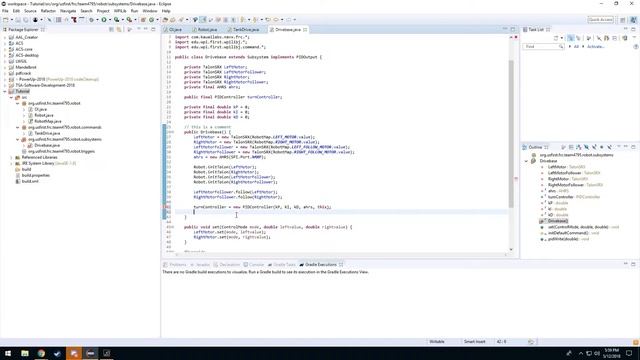This screenshot has height=360, width=640.
Task: Switch to the Gradle Tasks tab
Action: [282, 264]
